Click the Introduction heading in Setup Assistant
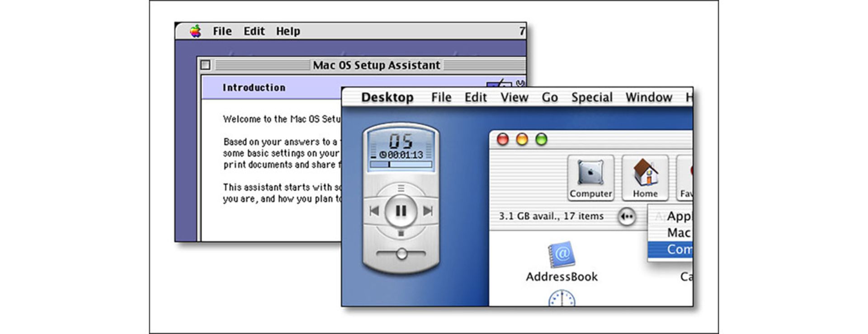 [x=254, y=88]
